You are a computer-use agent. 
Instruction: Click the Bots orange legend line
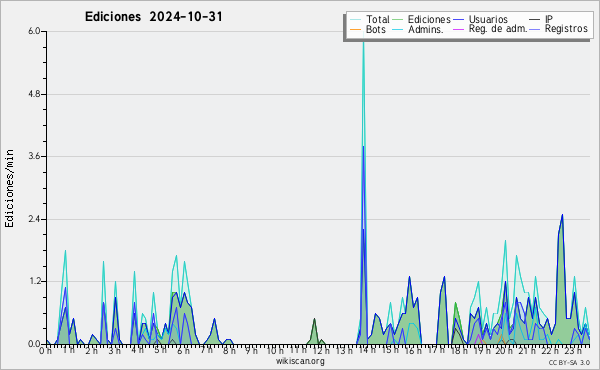tap(355, 29)
